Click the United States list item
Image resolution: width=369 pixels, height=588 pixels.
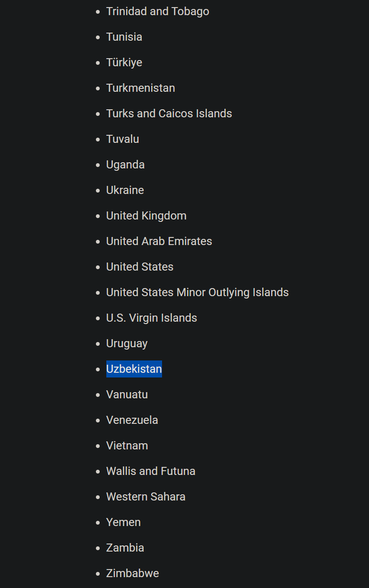click(140, 267)
